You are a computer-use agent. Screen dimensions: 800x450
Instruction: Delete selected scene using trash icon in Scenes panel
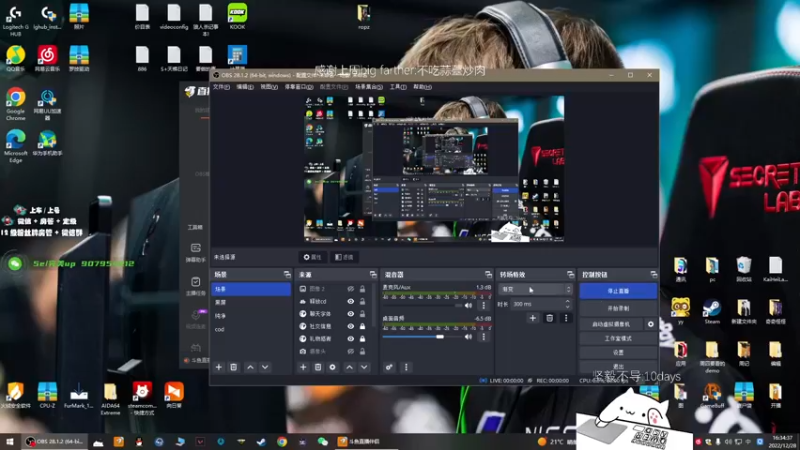pos(234,367)
